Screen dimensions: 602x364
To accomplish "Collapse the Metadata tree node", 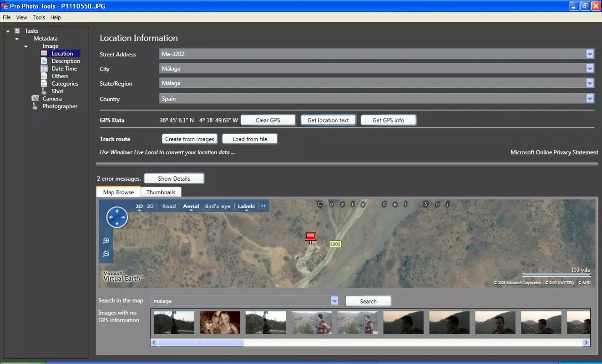I will pyautogui.click(x=17, y=39).
